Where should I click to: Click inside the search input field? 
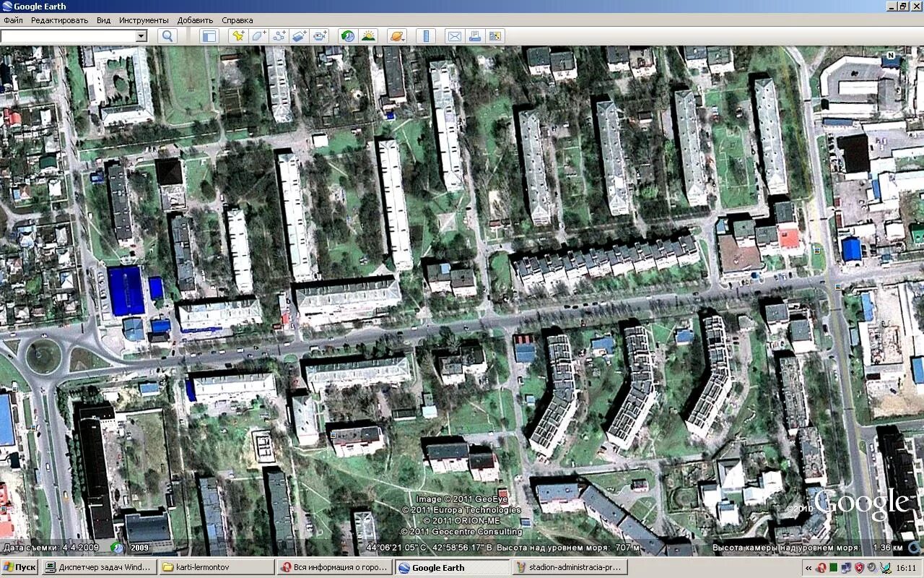(68, 35)
